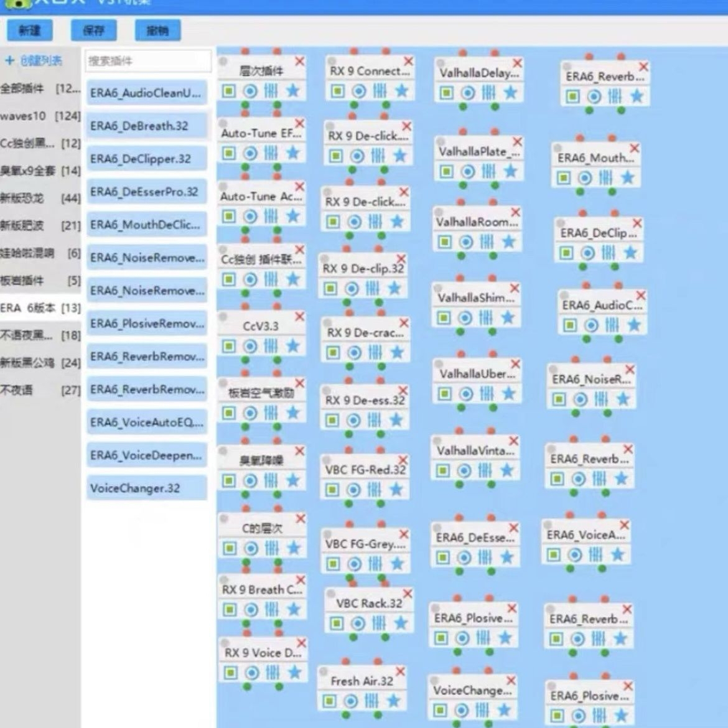
Task: Select VoiceChanger.32 in the plugin list
Action: (x=147, y=488)
